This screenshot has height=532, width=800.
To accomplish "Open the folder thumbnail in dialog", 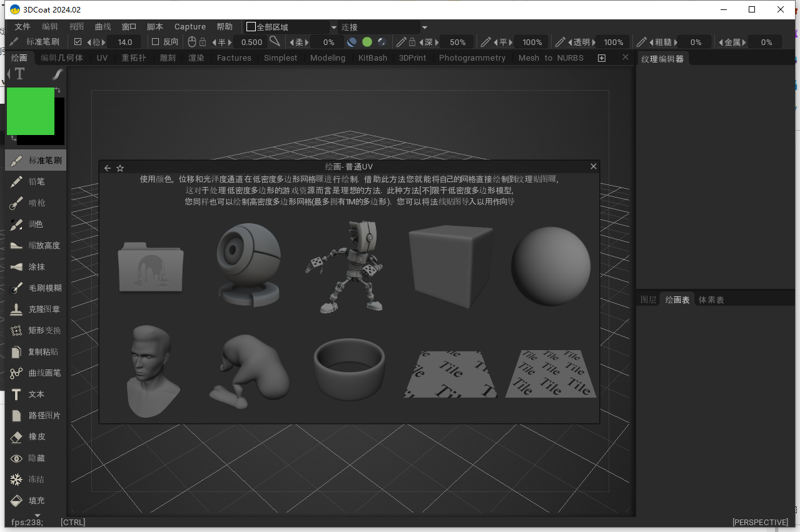I will coord(151,266).
